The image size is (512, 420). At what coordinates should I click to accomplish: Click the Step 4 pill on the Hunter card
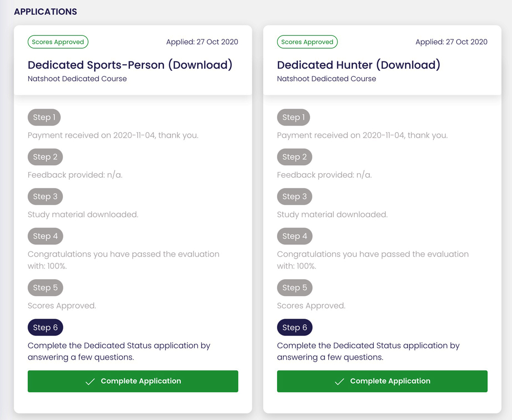point(294,236)
